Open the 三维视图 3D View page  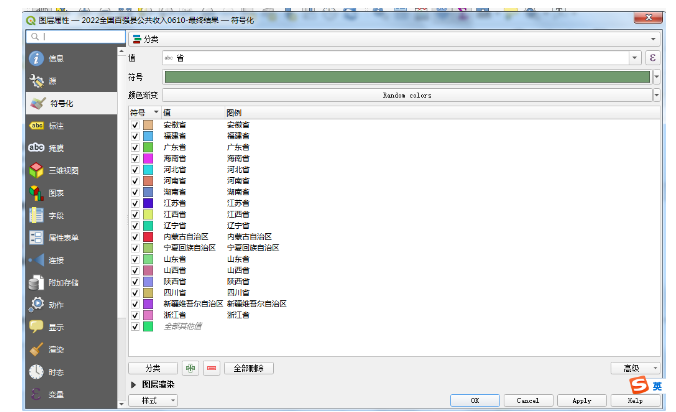click(71, 171)
